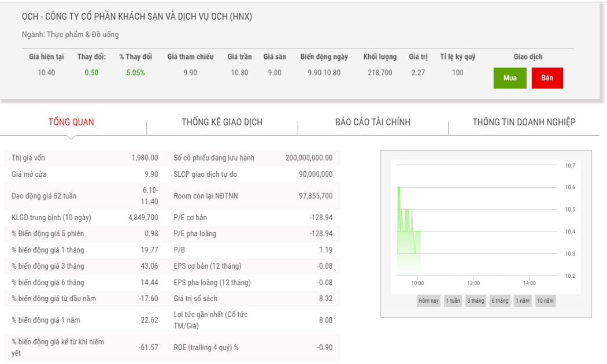
Task: Choose the 6 tháng chart range
Action: coord(500,301)
